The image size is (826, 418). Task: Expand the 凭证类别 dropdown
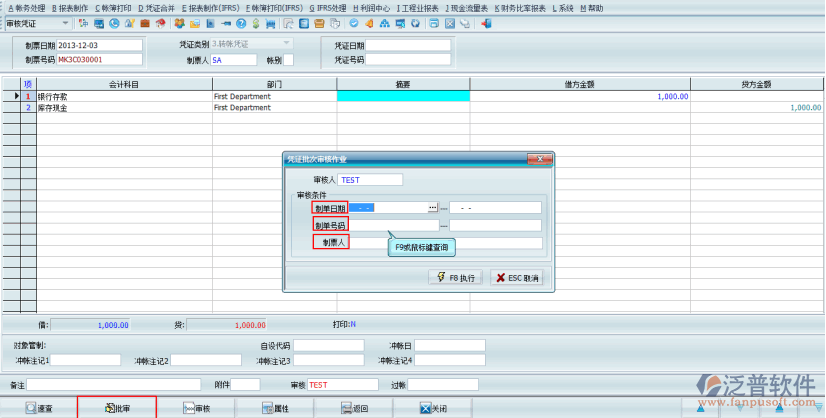pos(288,45)
